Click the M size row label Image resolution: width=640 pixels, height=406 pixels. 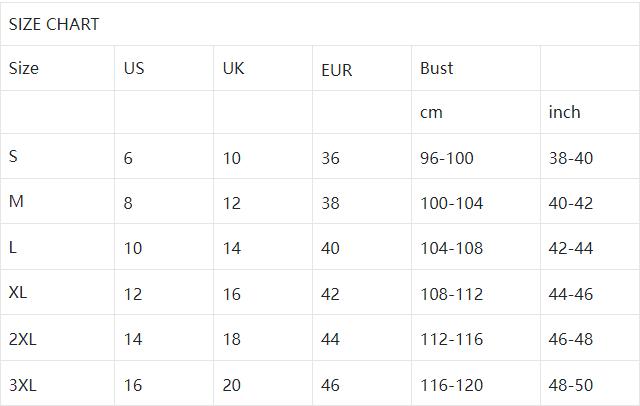[16, 203]
